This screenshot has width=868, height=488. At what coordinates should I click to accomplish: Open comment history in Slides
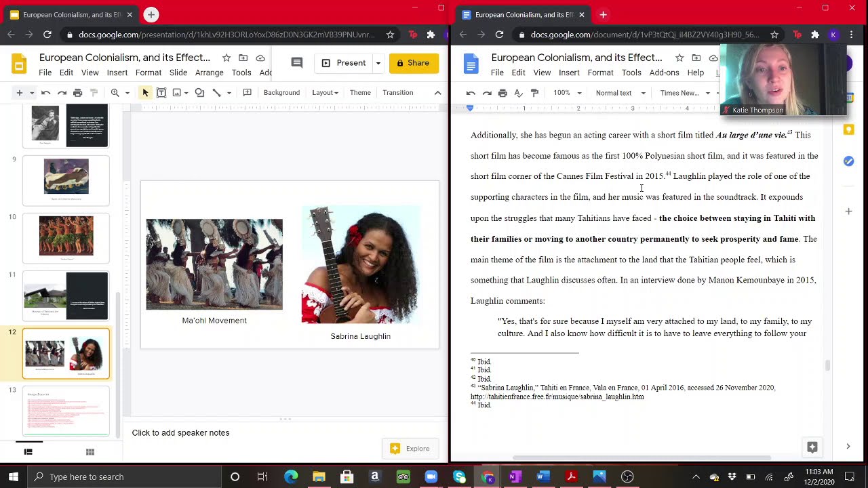296,63
